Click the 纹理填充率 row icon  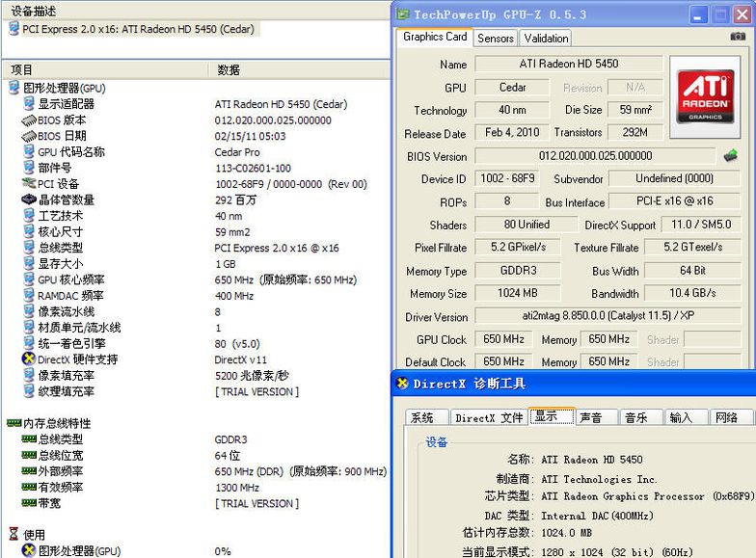29,391
